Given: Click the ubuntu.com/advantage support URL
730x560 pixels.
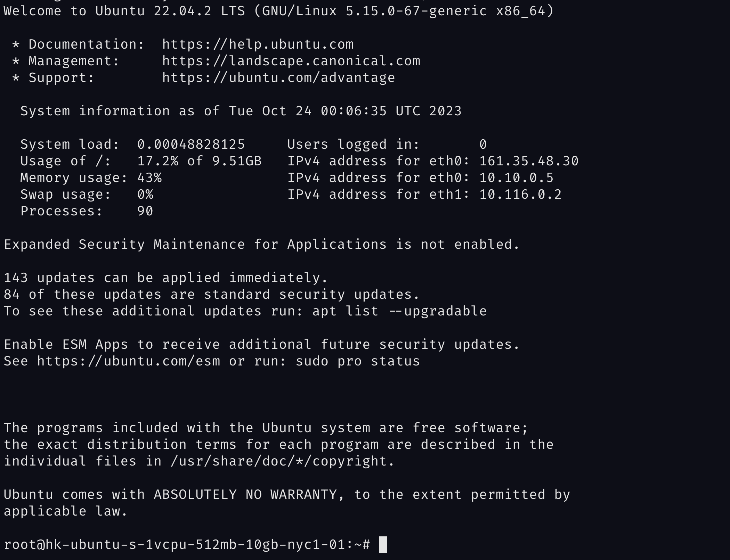Looking at the screenshot, I should [x=278, y=78].
